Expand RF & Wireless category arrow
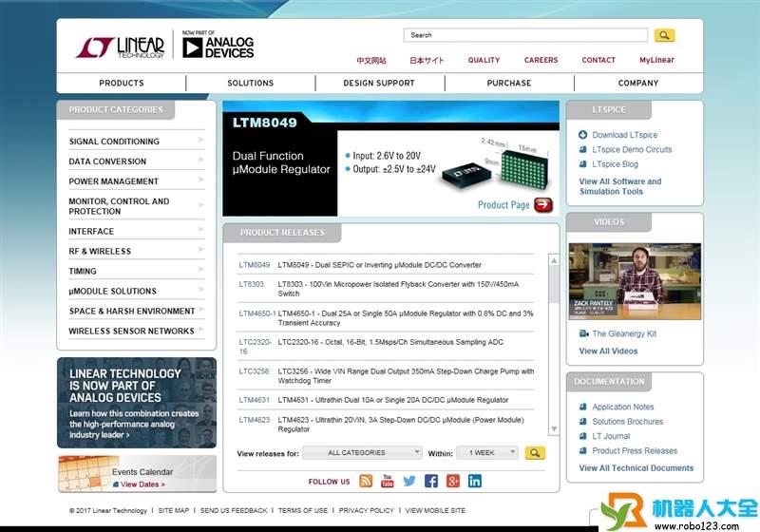This screenshot has width=760, height=532. point(201,250)
